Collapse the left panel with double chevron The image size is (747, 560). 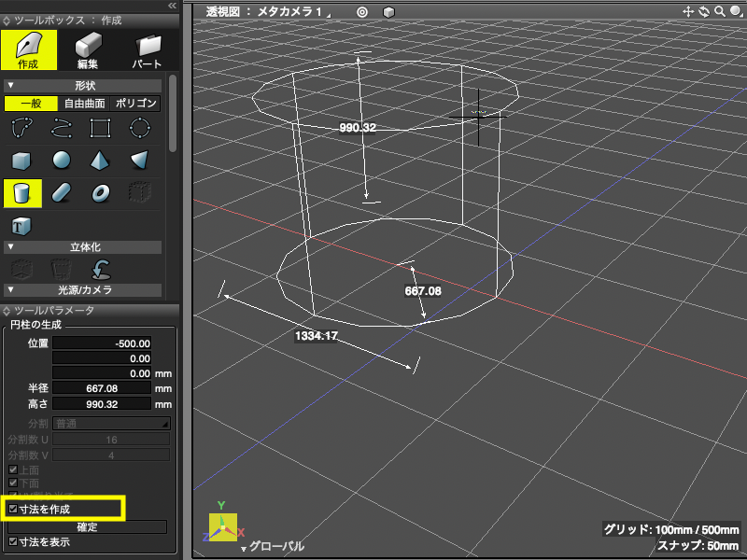(x=172, y=6)
